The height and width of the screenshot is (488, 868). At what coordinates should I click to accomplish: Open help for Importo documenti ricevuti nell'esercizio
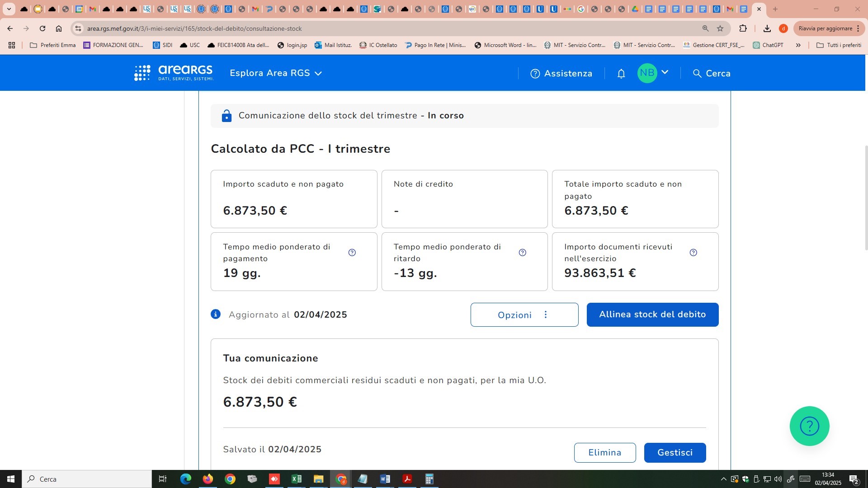(x=693, y=253)
